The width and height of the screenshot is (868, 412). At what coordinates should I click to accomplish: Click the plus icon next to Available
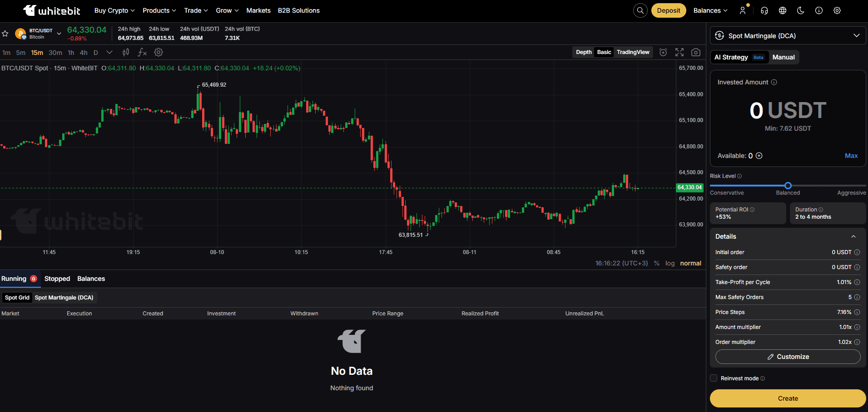[x=759, y=156]
